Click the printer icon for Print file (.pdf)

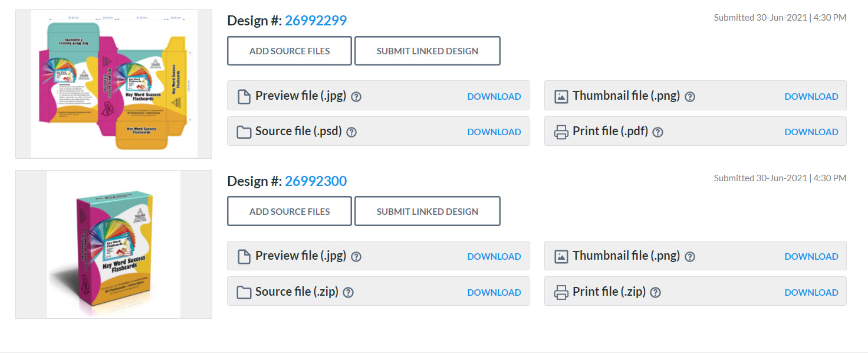tap(561, 132)
